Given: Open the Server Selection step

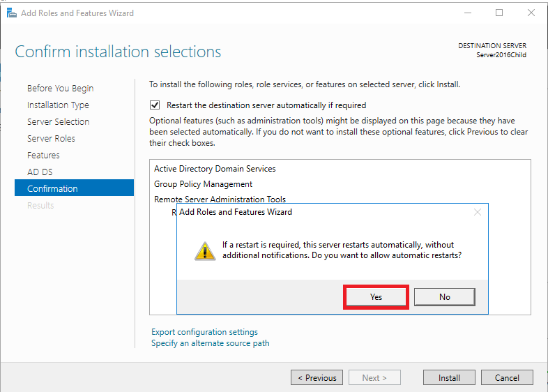Looking at the screenshot, I should coord(59,121).
